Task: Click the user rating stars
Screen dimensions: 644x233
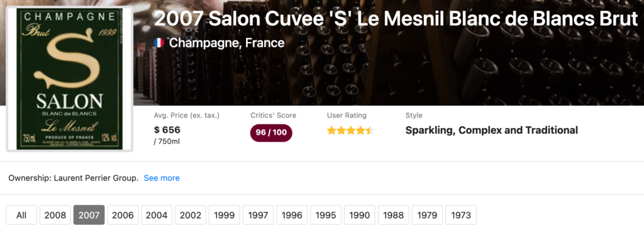Action: click(350, 131)
